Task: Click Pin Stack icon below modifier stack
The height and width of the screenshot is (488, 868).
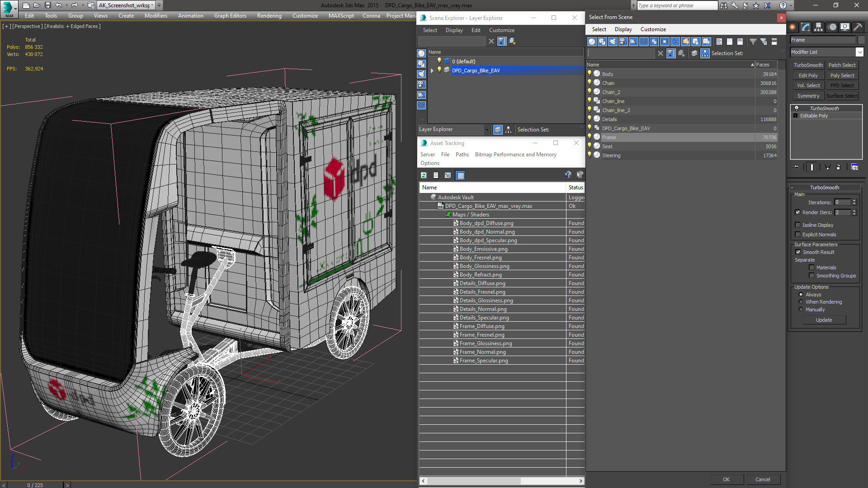Action: tap(796, 167)
